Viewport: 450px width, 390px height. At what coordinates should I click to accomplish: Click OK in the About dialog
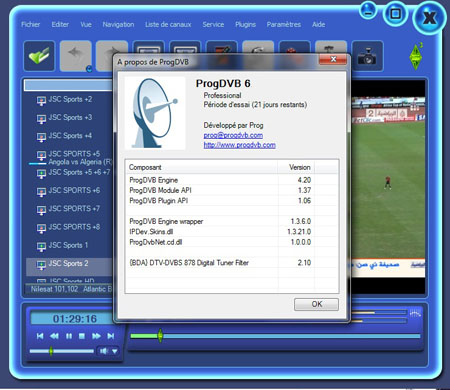coord(316,304)
